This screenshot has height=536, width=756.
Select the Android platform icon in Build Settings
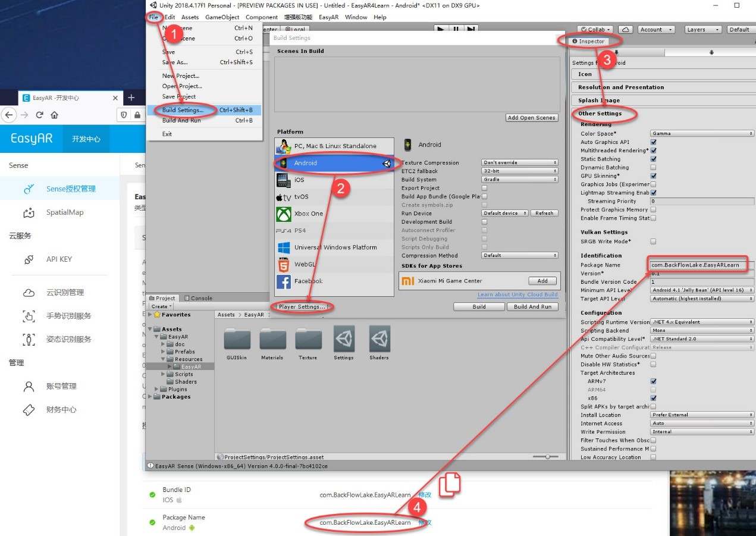tap(284, 163)
